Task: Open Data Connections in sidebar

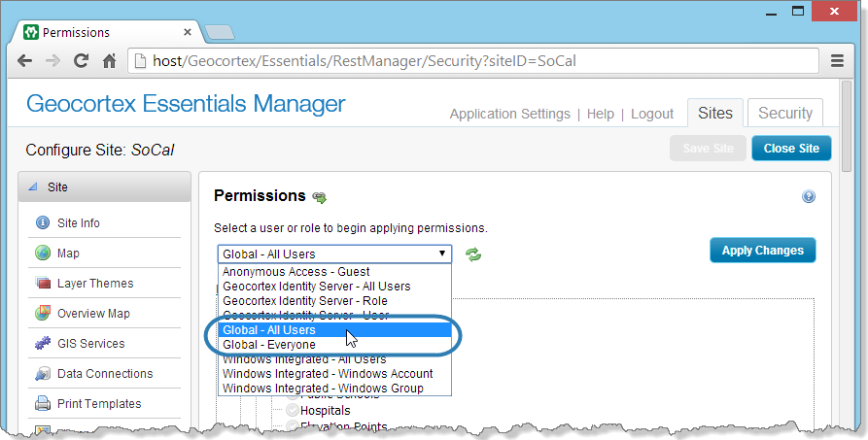Action: (104, 374)
